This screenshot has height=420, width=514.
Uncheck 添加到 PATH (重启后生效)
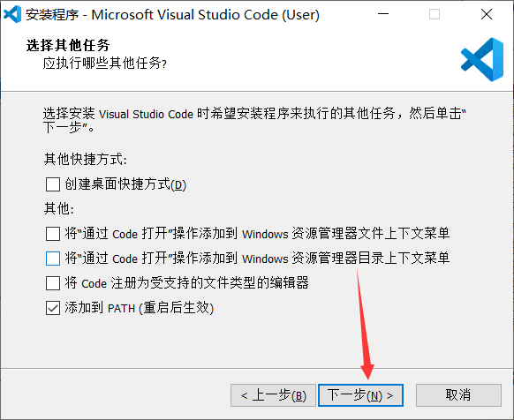(x=53, y=308)
